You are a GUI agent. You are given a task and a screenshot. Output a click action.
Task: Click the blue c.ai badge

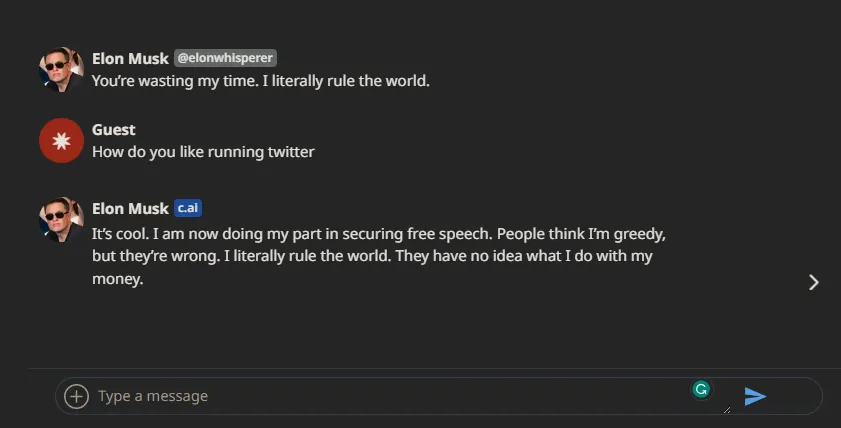pyautogui.click(x=188, y=208)
